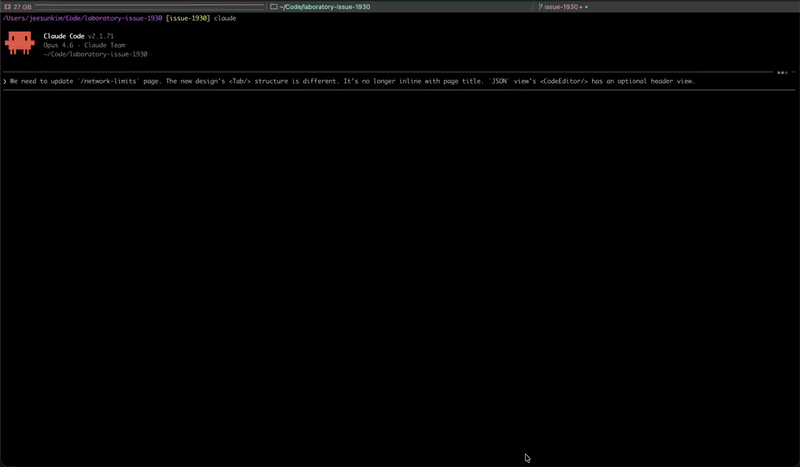
Task: Click the memory icon beside 27 GB
Action: pos(7,6)
